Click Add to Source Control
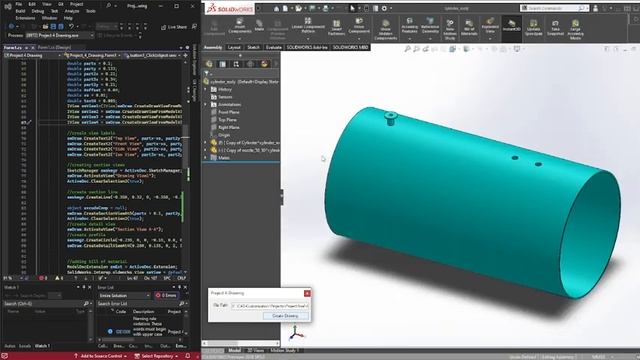 click(x=100, y=356)
